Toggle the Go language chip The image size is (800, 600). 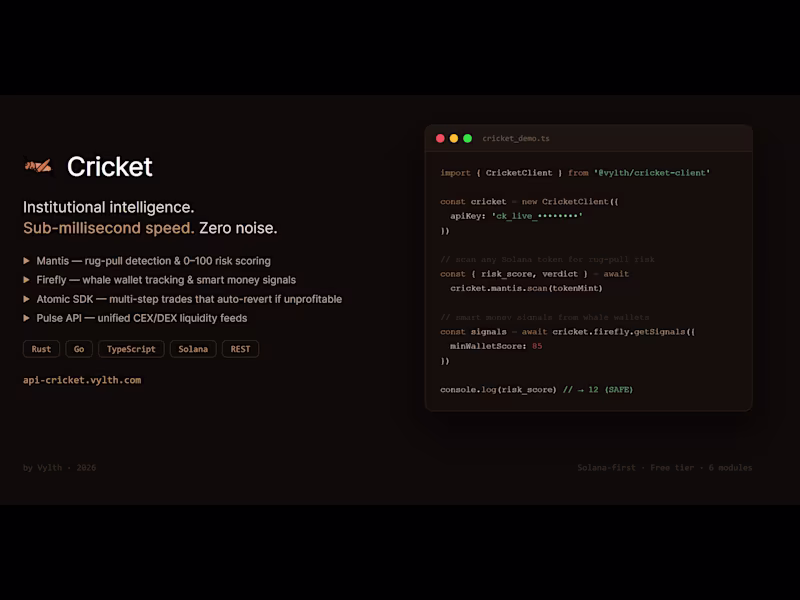tap(79, 349)
